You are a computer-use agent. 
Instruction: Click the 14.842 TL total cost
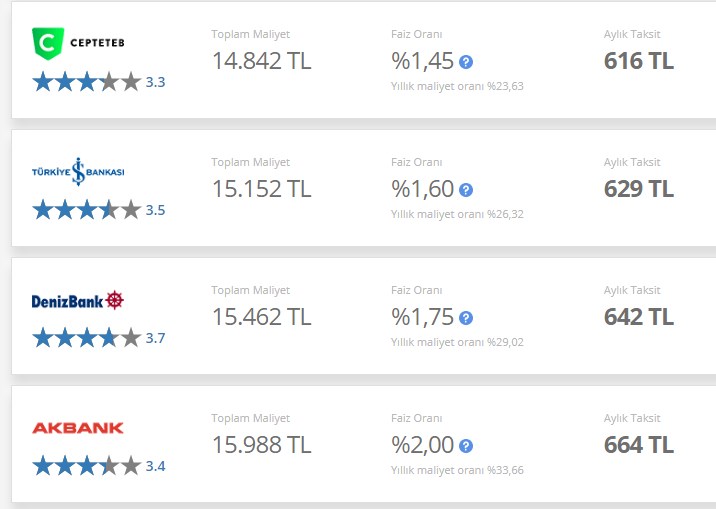pos(262,61)
